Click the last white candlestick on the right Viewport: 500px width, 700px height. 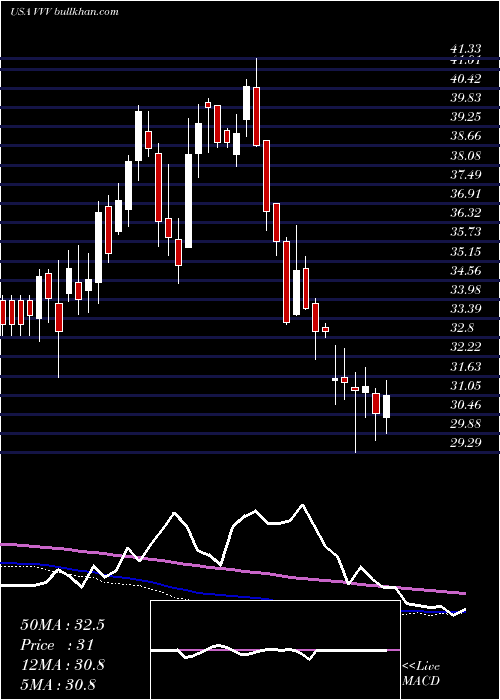(x=386, y=406)
